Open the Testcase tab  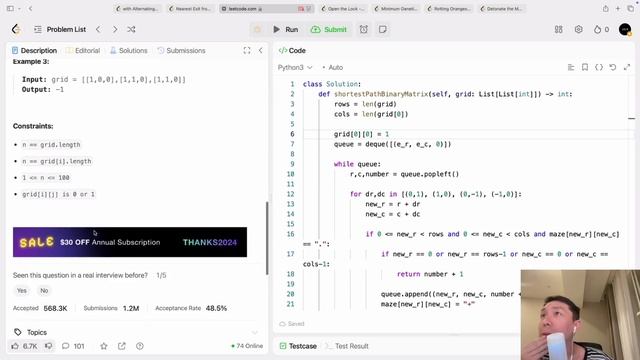pyautogui.click(x=298, y=346)
